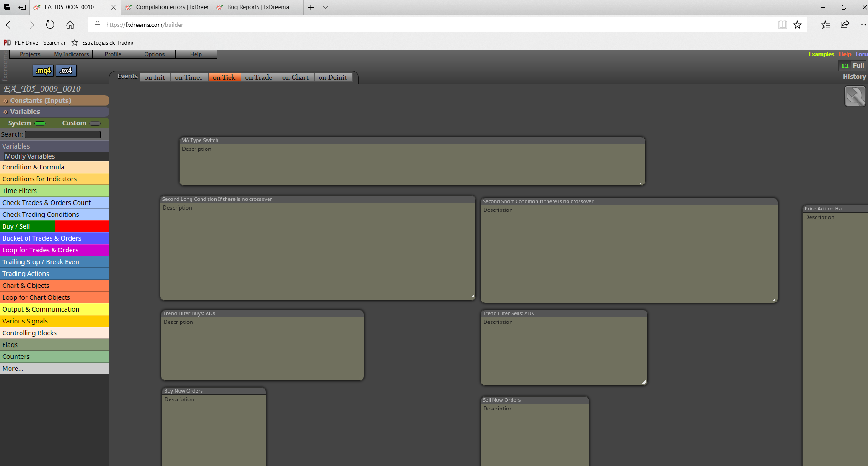
Task: Open the wrench settings tool
Action: [855, 96]
